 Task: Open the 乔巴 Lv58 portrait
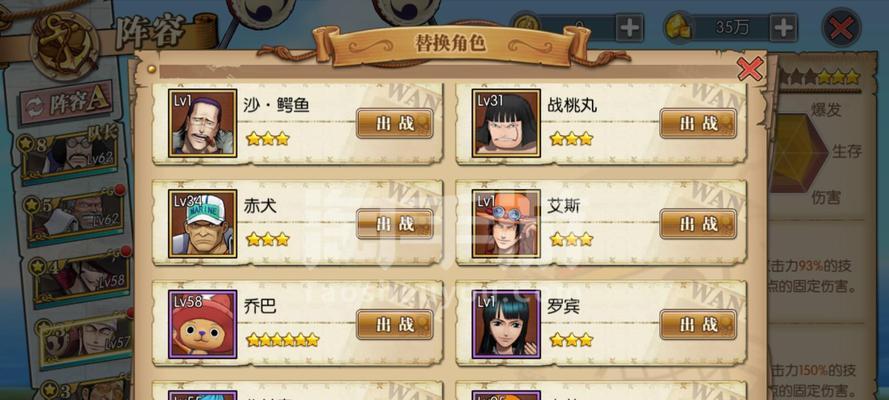coord(202,324)
